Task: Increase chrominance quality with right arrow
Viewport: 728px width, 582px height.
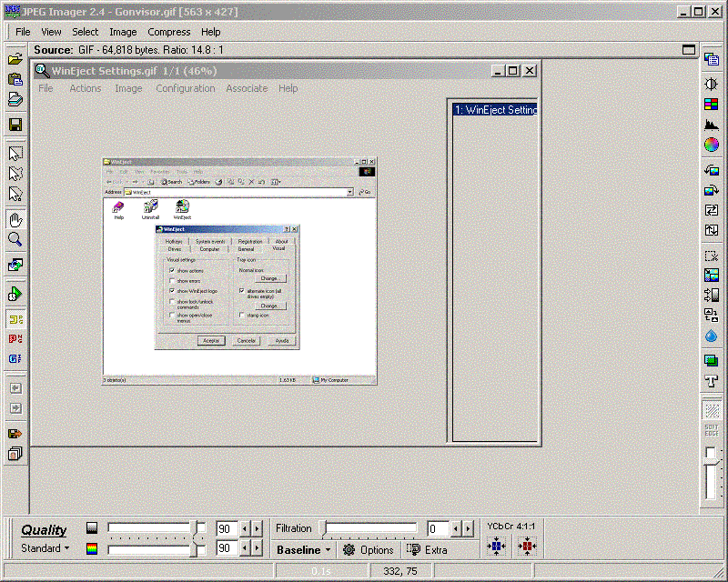Action: pos(257,548)
